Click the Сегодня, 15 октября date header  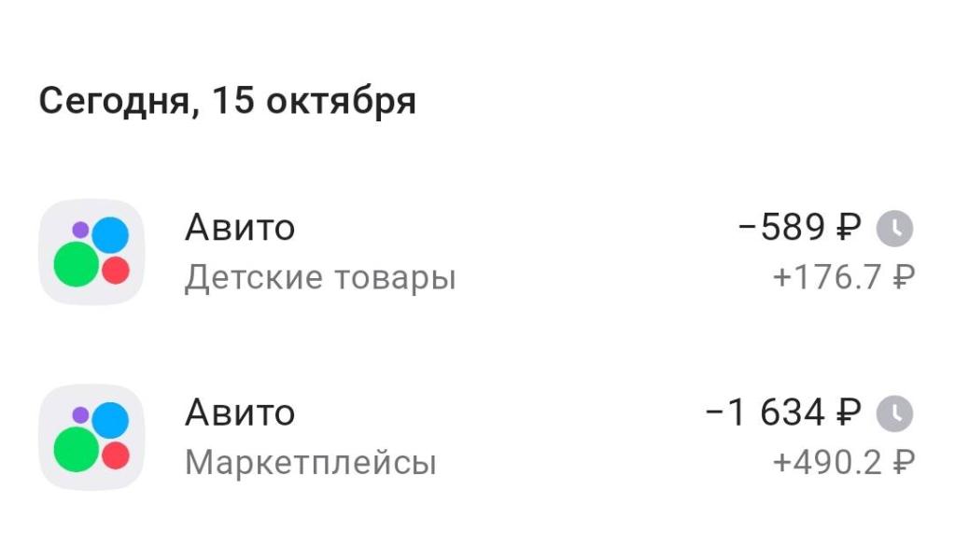227,102
